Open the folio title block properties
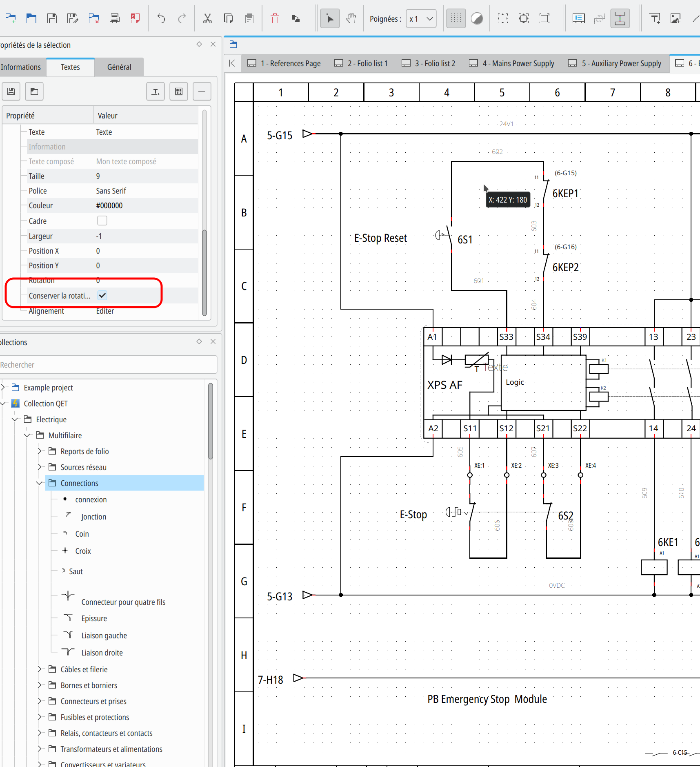700x767 pixels. [578, 18]
